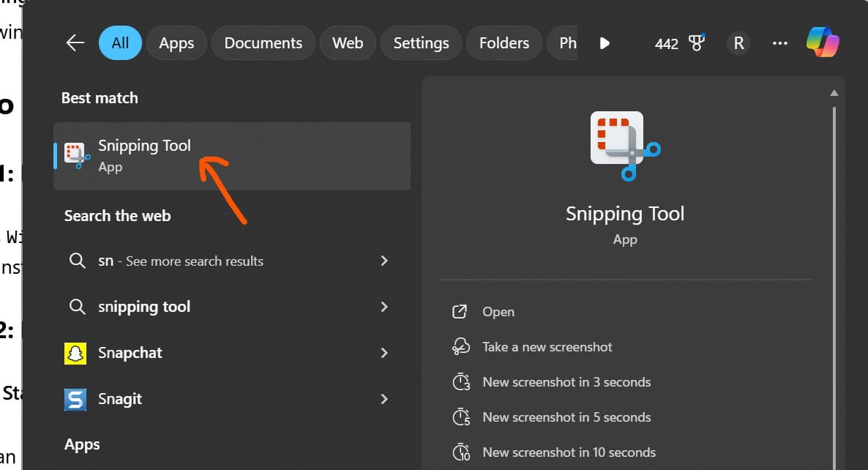Expand the 'snipping tool' suggestion chevron
Image resolution: width=868 pixels, height=470 pixels.
click(384, 307)
